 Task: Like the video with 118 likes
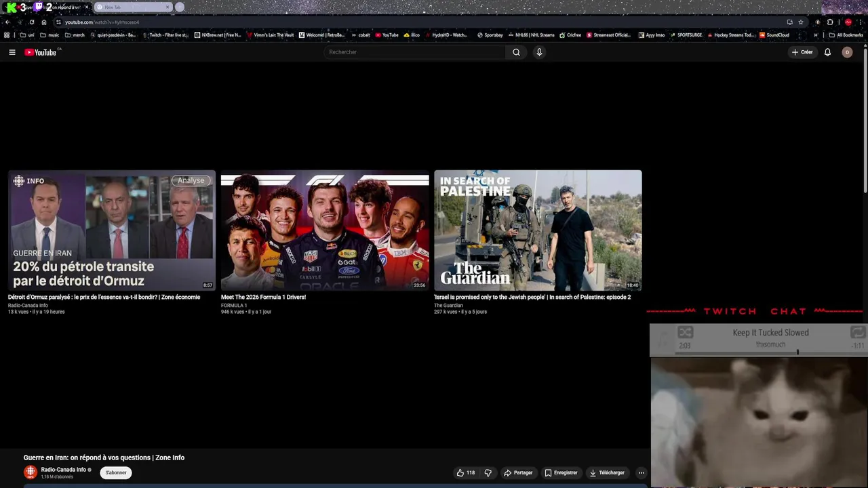(465, 472)
